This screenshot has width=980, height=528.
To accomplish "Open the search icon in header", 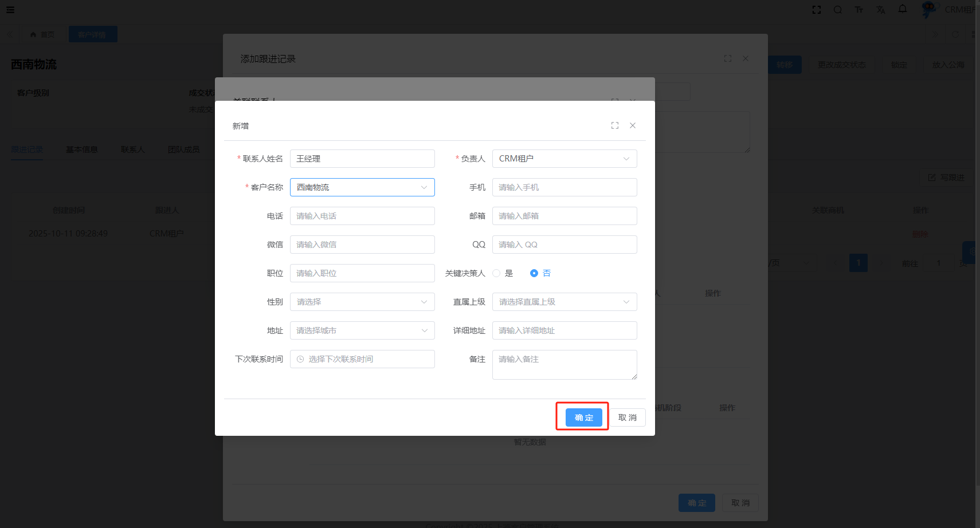I will tap(838, 10).
